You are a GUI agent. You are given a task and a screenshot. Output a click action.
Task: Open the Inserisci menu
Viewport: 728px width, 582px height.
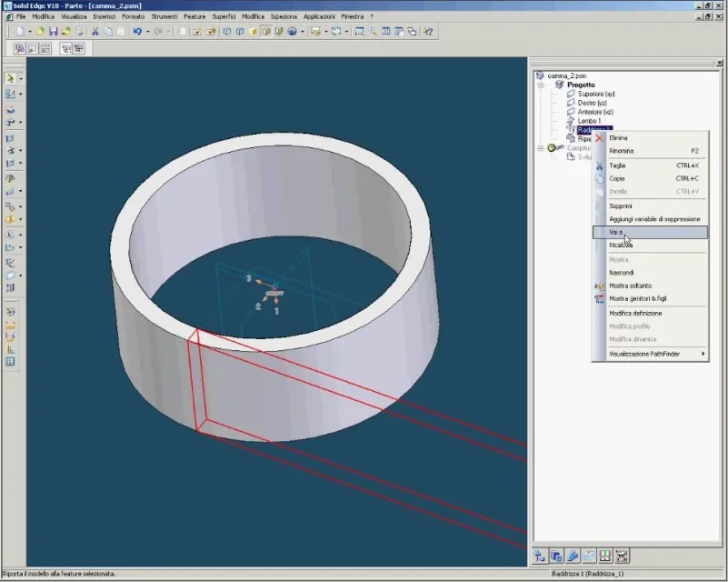click(x=104, y=16)
